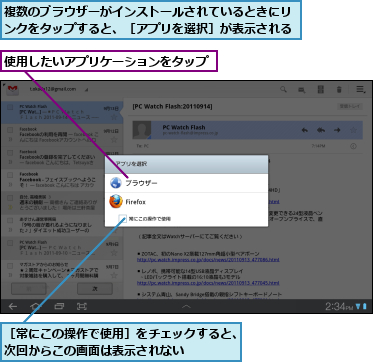The height and width of the screenshot is (362, 373).
Task: Tap the battery status icon
Action: tap(364, 307)
